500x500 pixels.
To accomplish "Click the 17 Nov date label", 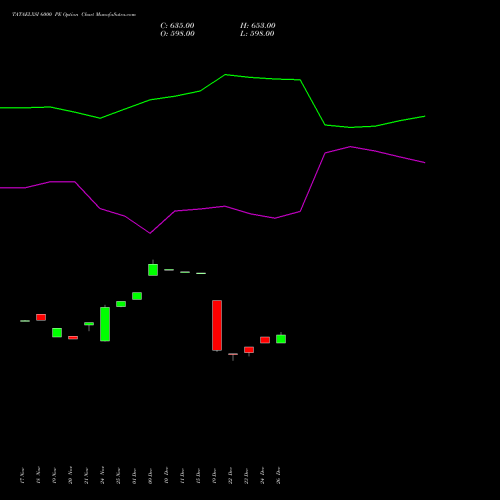I will (x=22, y=475).
